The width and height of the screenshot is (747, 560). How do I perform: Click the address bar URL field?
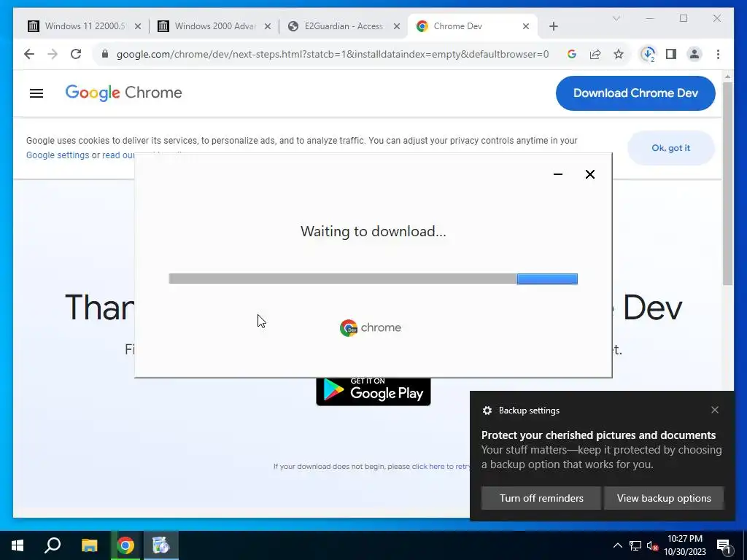click(332, 54)
